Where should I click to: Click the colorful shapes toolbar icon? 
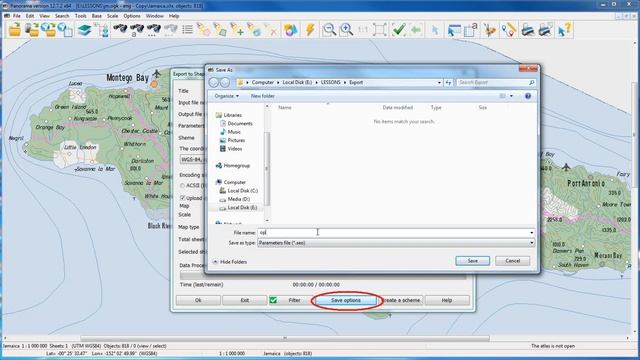[290, 30]
